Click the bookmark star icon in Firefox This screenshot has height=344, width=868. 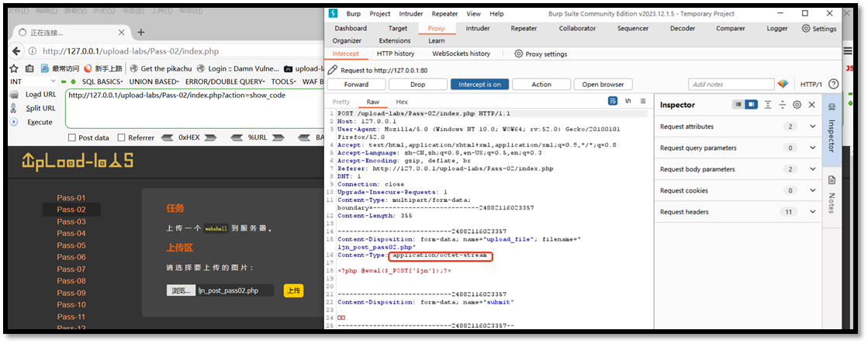[14, 68]
